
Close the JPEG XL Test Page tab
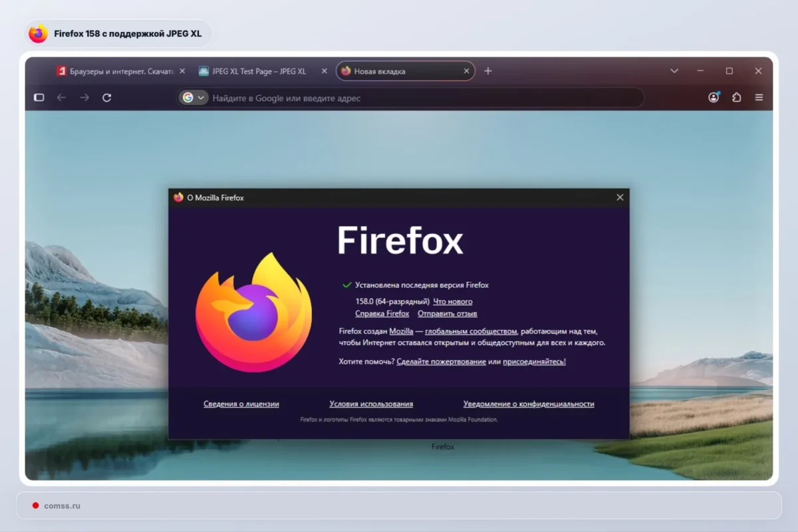tap(325, 71)
